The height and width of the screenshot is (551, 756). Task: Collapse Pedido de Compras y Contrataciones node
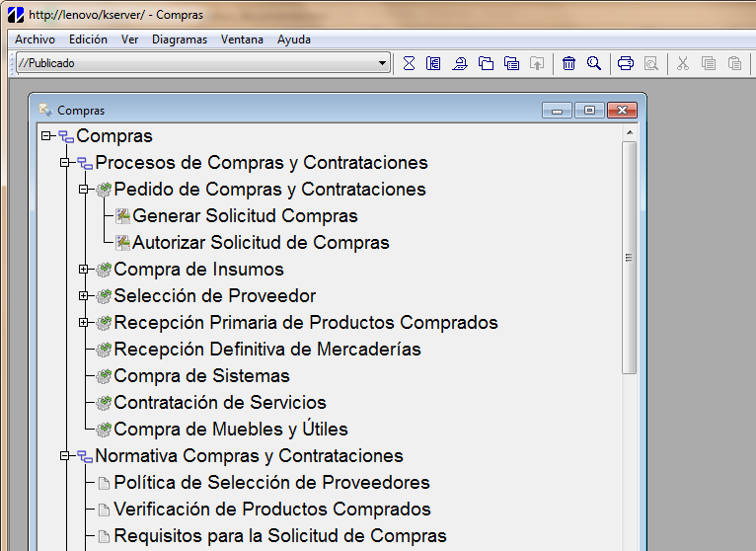(84, 190)
